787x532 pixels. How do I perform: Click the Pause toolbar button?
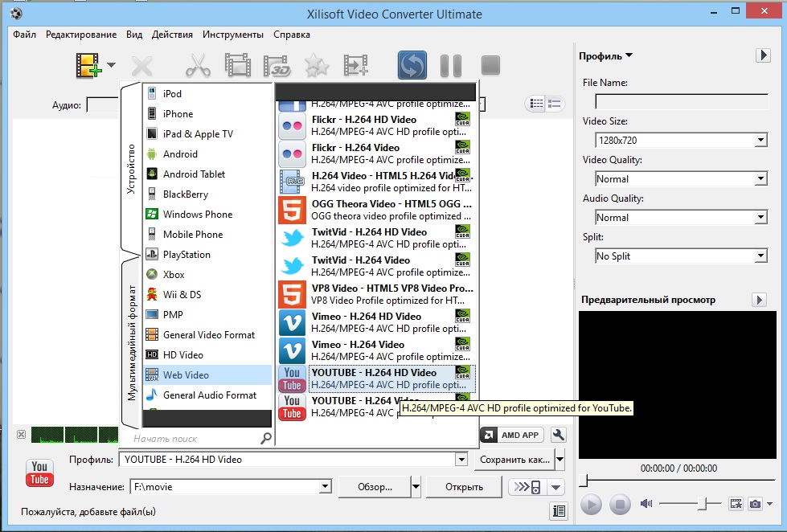[x=451, y=66]
